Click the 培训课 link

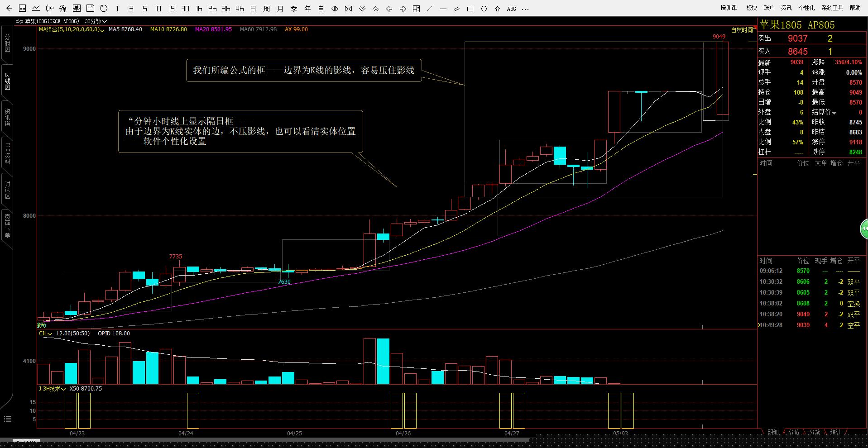coord(729,8)
